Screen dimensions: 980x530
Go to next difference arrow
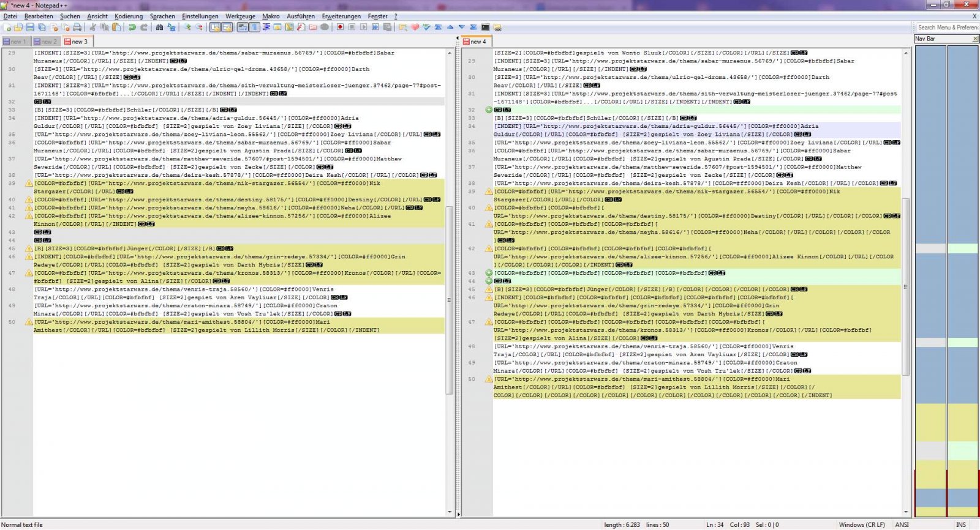click(x=462, y=27)
